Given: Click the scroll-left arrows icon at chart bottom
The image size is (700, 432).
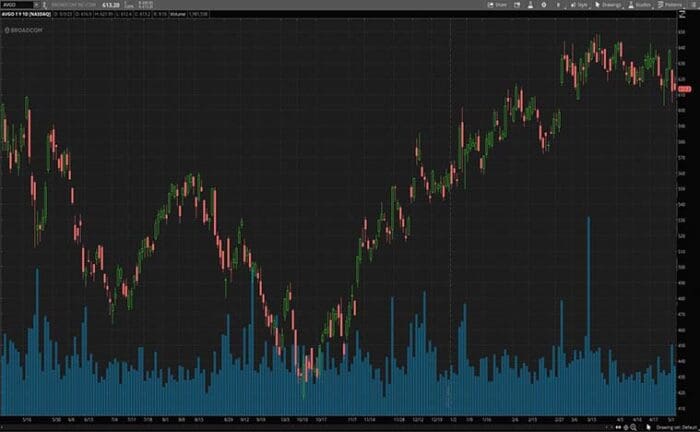Looking at the screenshot, I should pos(619,427).
